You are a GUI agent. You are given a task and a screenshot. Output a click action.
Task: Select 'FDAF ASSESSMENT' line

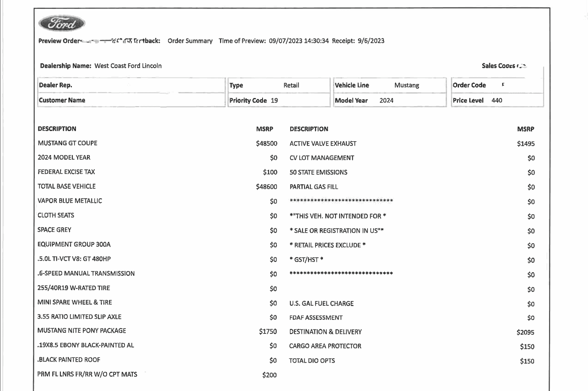pyautogui.click(x=316, y=318)
